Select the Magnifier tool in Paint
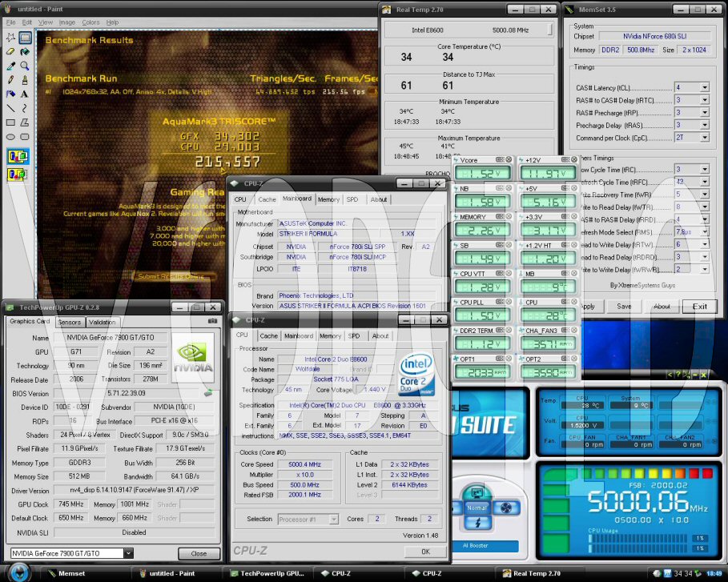Screen dimensions: 728x582 25,66
